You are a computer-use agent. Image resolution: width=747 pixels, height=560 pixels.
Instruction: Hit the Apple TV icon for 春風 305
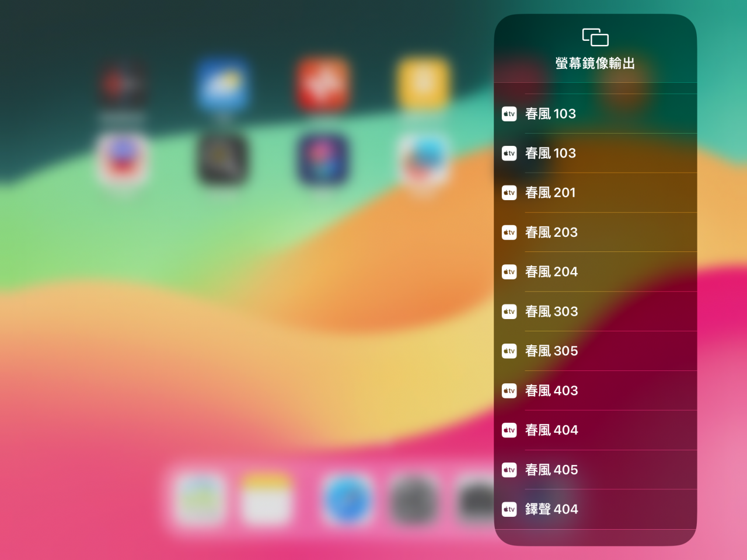click(x=509, y=351)
